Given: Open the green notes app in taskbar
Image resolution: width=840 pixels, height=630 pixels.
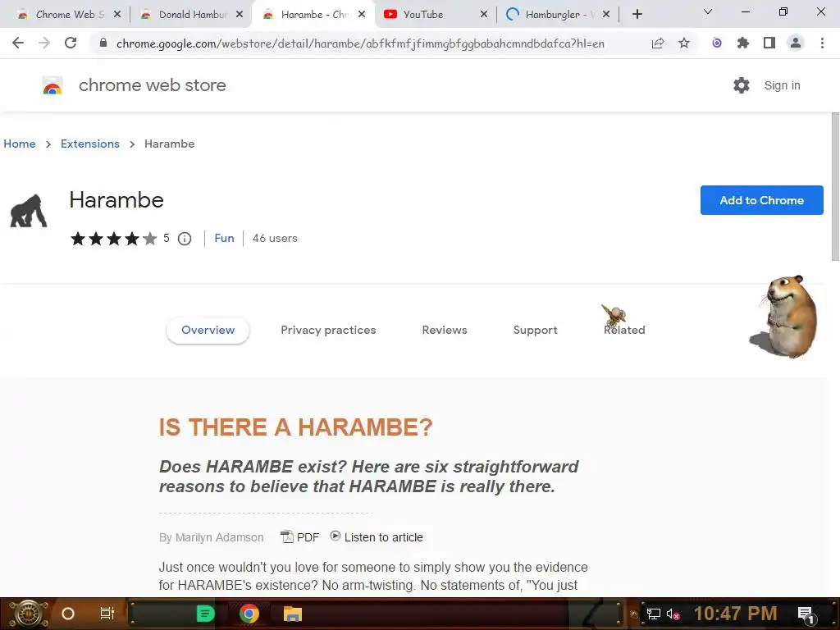Looking at the screenshot, I should click(x=205, y=614).
